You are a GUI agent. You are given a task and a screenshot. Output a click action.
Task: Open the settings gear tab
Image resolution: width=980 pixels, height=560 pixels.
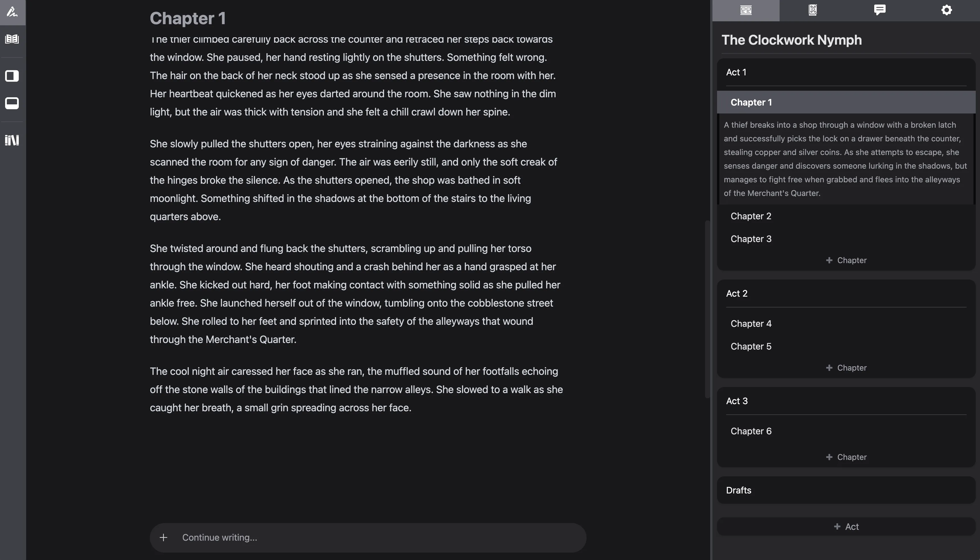tap(946, 11)
